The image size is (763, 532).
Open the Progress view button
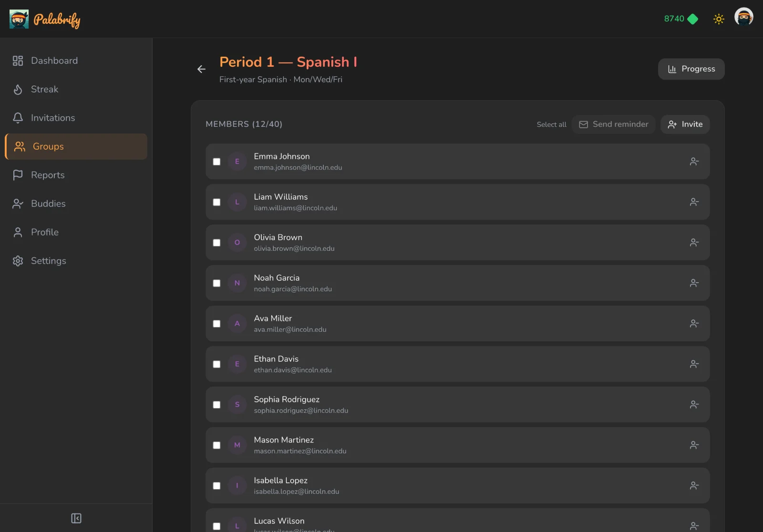691,69
